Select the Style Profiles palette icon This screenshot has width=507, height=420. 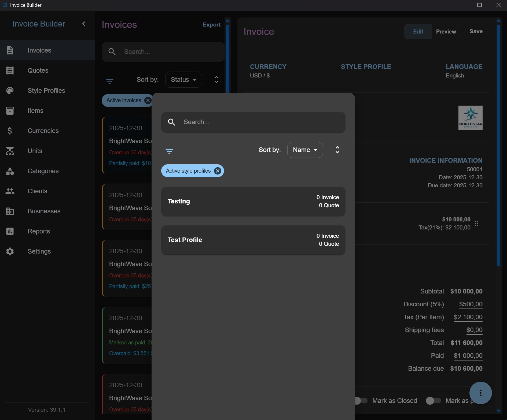[10, 91]
